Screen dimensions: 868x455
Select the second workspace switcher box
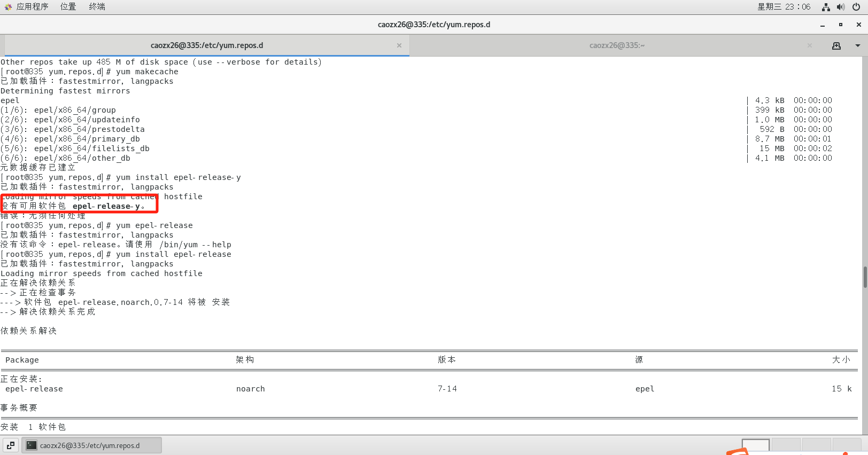pos(786,446)
